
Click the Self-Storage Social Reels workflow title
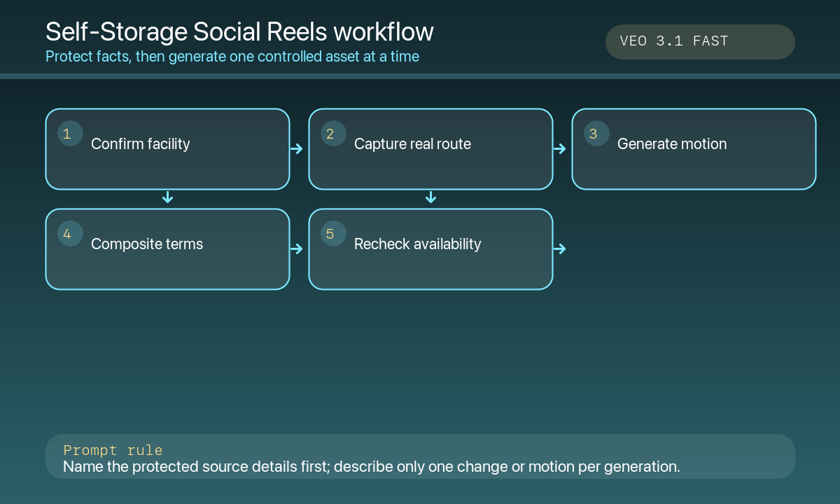coord(239,32)
